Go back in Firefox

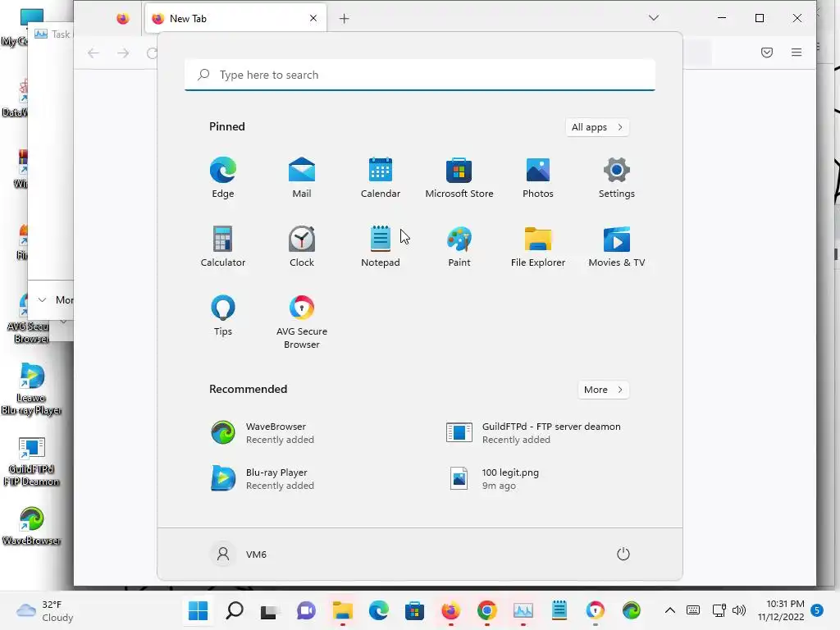(94, 52)
